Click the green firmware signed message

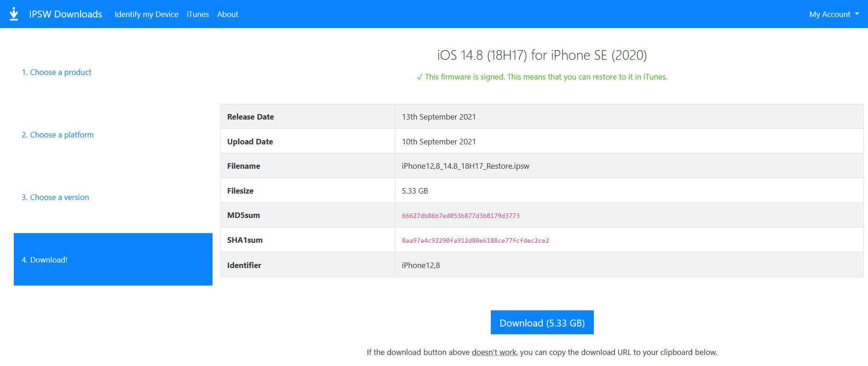point(542,77)
